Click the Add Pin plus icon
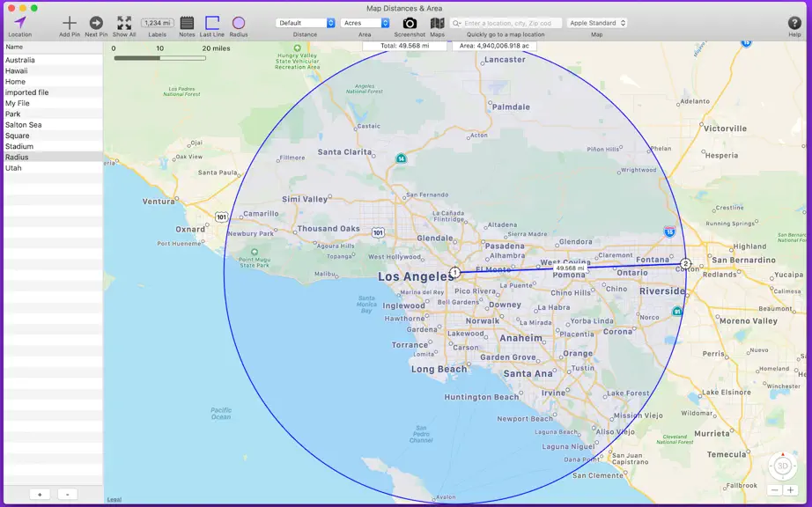 (70, 23)
